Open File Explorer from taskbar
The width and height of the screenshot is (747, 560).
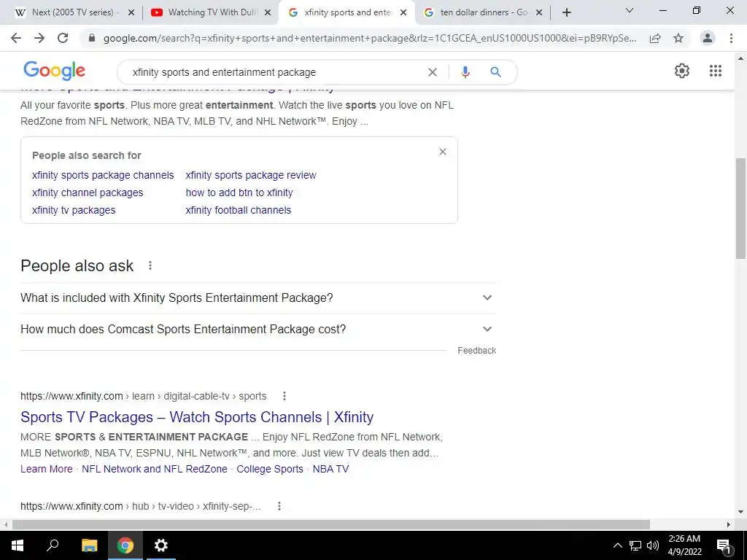tap(89, 545)
